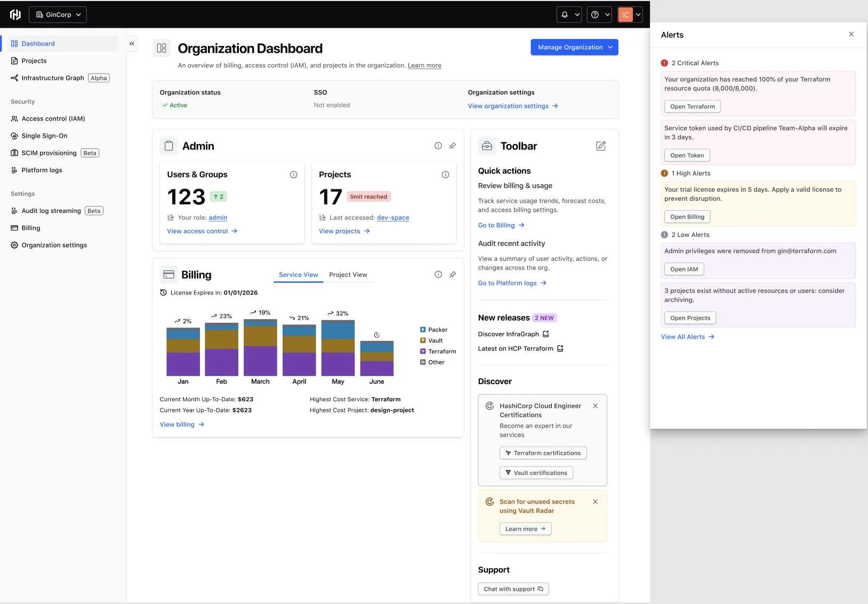Viewport: 868px width, 604px height.
Task: Click Open Billing in high alert
Action: [687, 217]
